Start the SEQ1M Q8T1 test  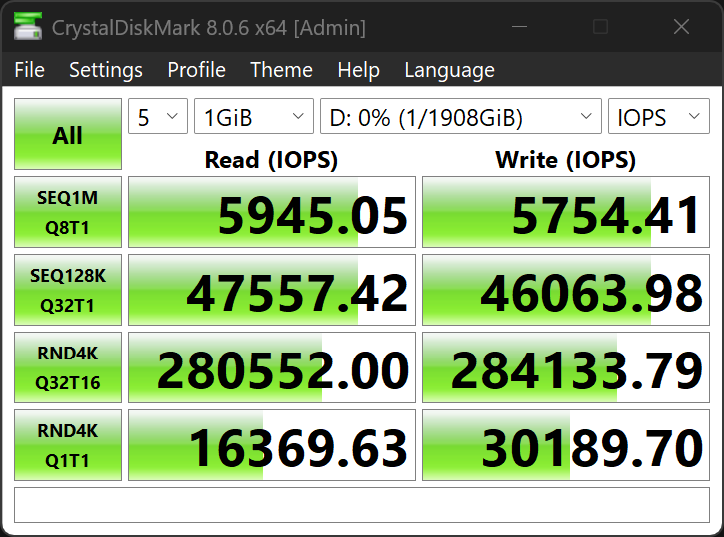[x=68, y=212]
